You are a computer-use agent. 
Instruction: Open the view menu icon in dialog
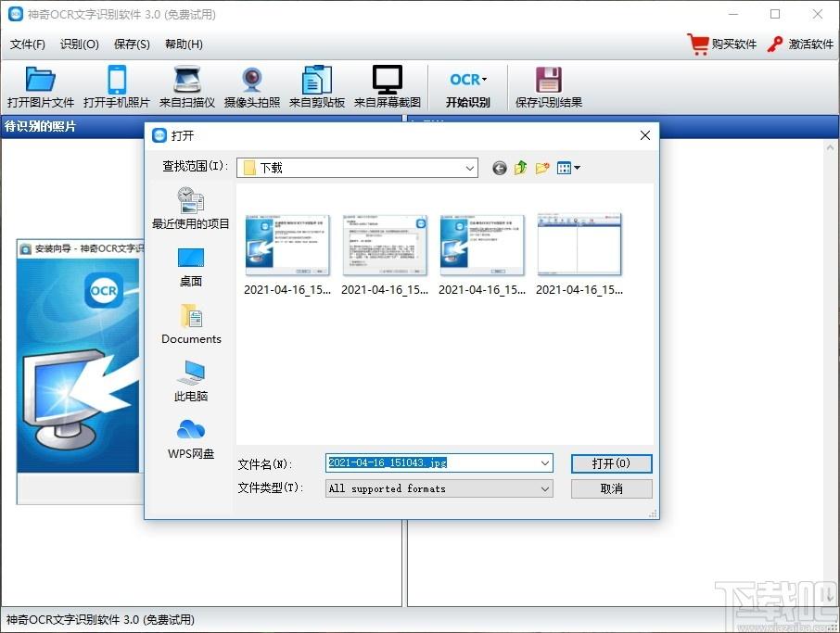tap(568, 168)
